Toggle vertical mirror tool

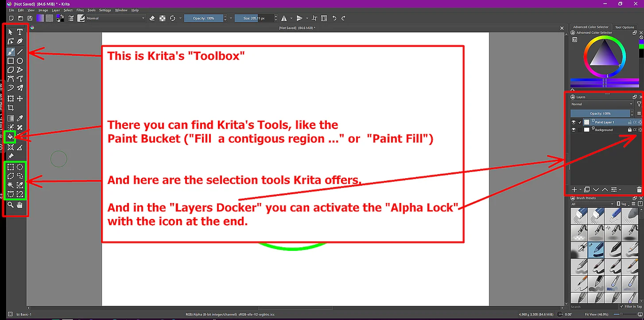[299, 18]
